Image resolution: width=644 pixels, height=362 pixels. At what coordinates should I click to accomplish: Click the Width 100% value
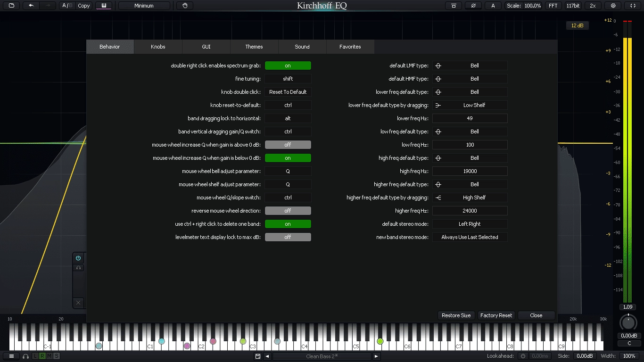pyautogui.click(x=629, y=356)
